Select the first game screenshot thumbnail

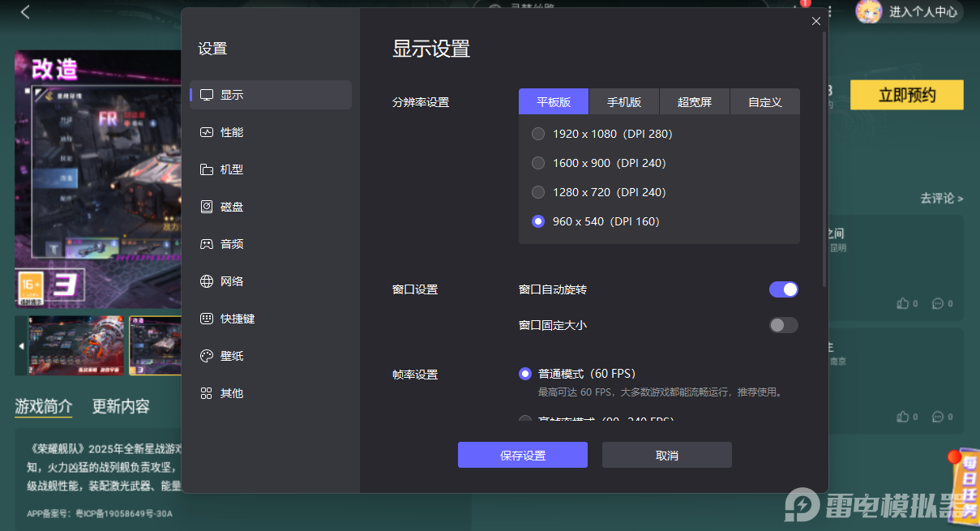pyautogui.click(x=76, y=345)
